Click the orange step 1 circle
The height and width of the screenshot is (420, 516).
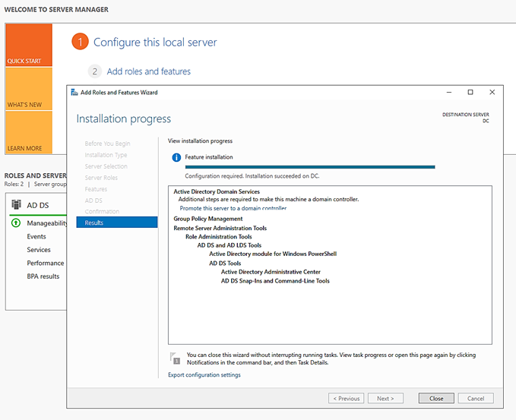(x=81, y=43)
